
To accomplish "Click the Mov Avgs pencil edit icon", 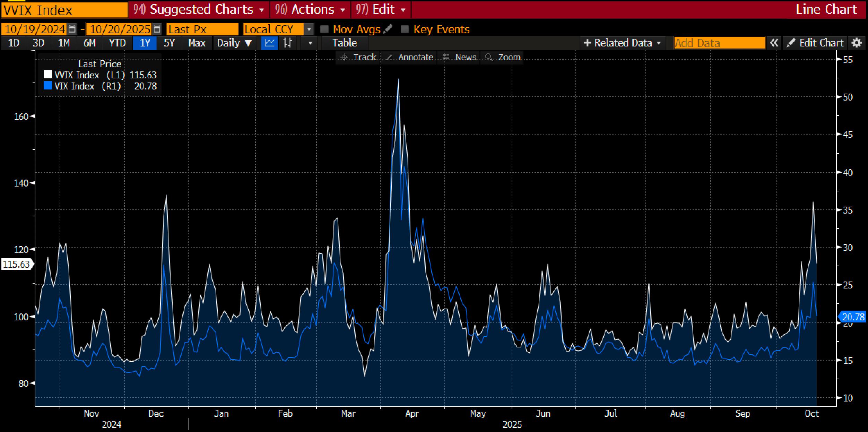I will pyautogui.click(x=388, y=29).
